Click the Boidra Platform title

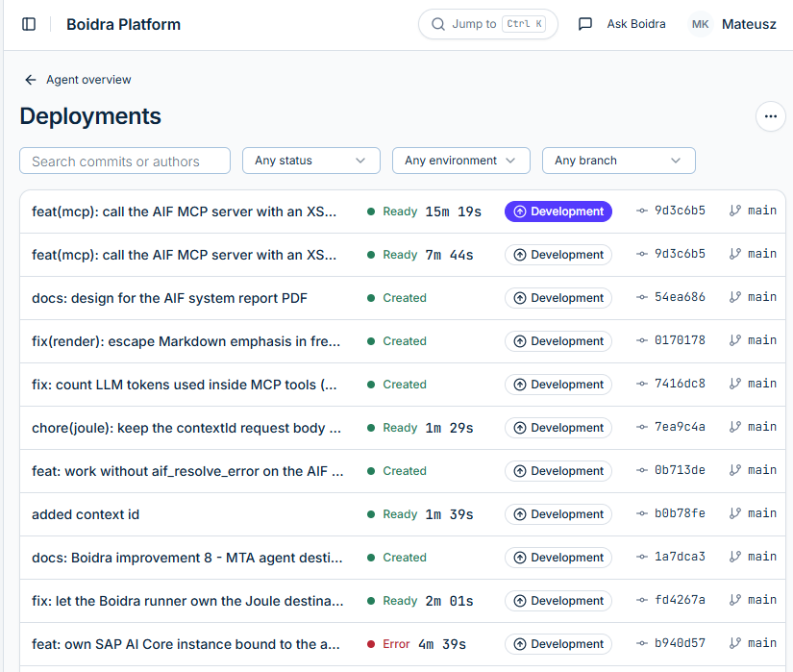click(x=123, y=24)
